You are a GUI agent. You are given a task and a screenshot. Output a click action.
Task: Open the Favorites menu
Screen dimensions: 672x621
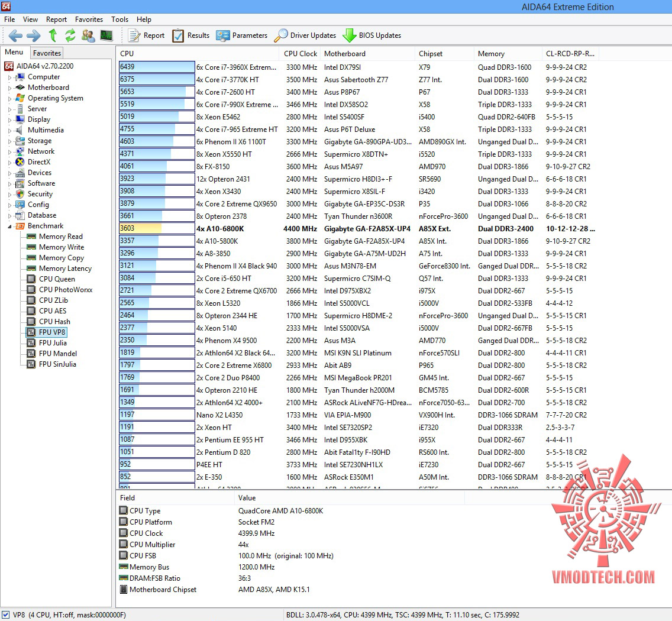pyautogui.click(x=89, y=20)
